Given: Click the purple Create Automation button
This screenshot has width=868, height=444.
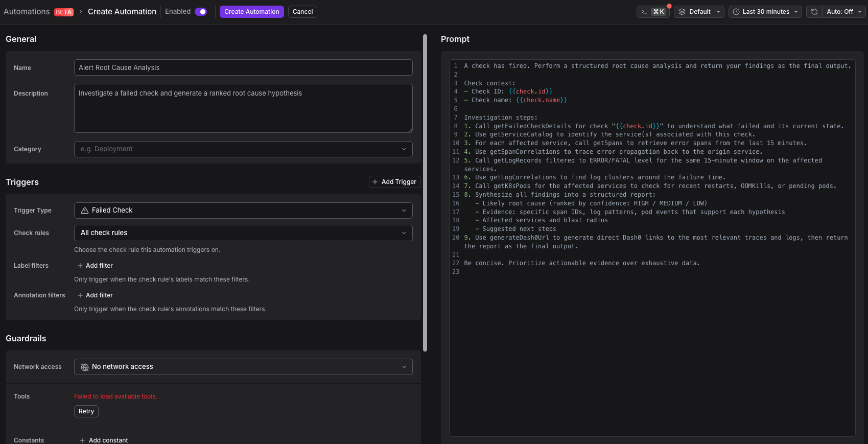Looking at the screenshot, I should 252,12.
